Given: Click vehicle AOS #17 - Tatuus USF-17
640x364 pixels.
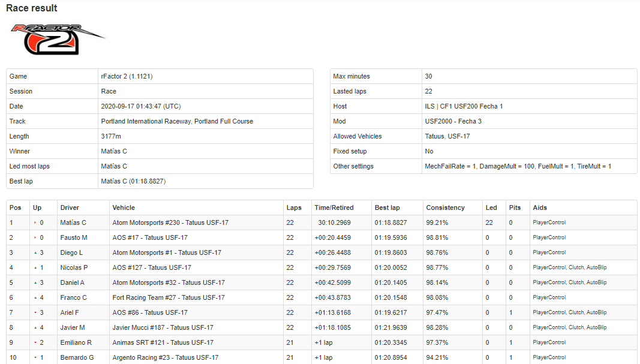Looking at the screenshot, I should coord(150,237).
